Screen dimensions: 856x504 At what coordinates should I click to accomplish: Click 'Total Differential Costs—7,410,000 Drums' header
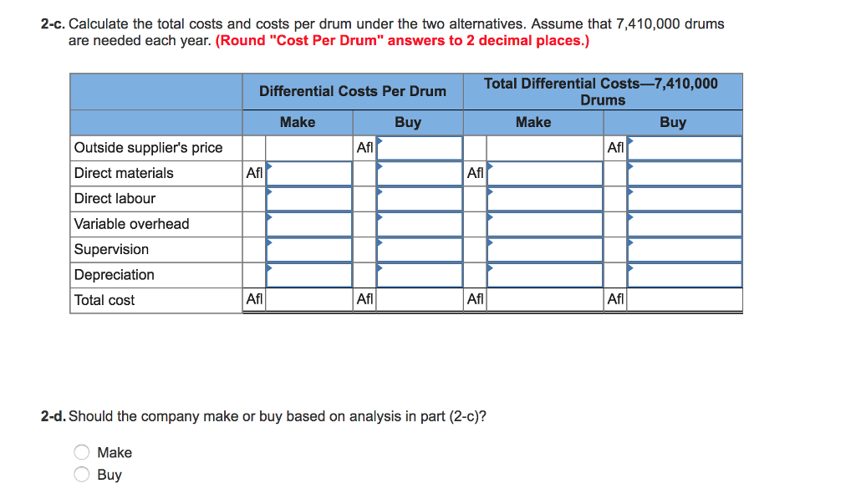[x=601, y=92]
